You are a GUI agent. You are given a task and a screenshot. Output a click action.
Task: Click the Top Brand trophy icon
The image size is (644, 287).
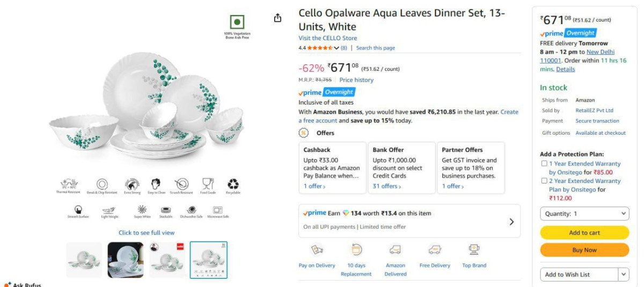[474, 249]
